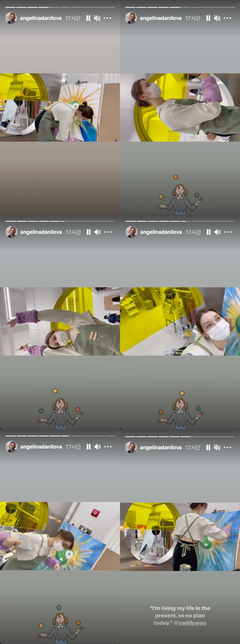Image resolution: width=240 pixels, height=644 pixels.
Task: Open the three-dot menu in the masked face close-up story
Action: click(x=228, y=232)
